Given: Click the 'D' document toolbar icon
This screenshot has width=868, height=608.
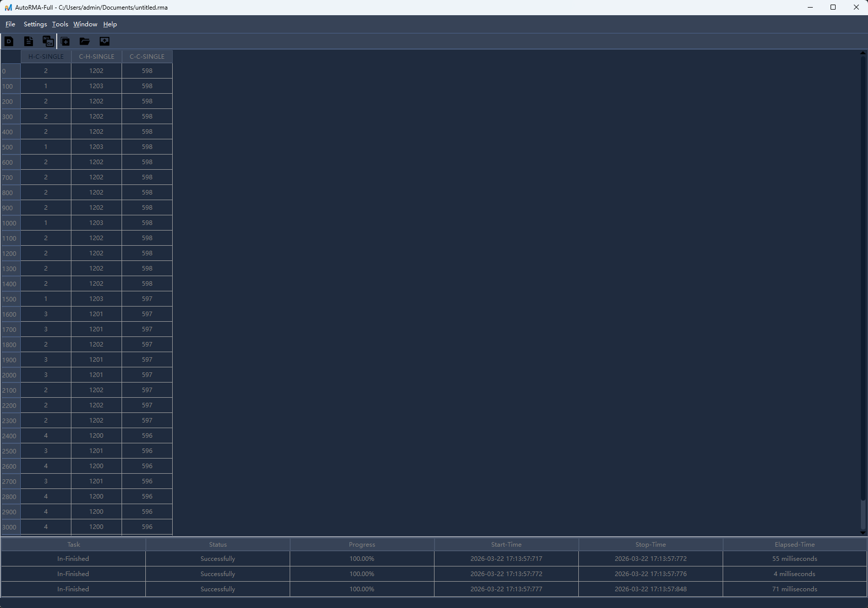Looking at the screenshot, I should coord(9,42).
